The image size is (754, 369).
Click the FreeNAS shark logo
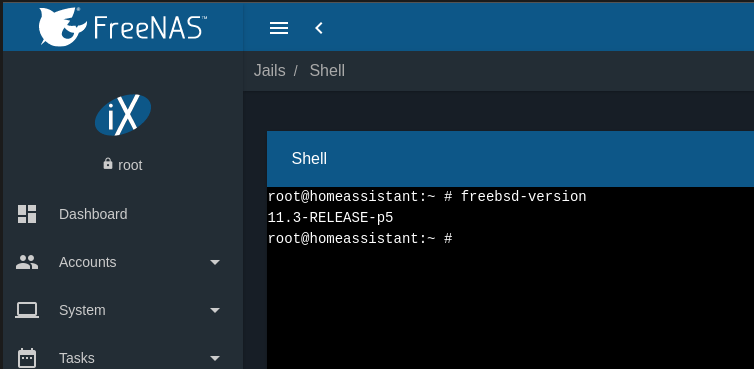click(x=63, y=27)
